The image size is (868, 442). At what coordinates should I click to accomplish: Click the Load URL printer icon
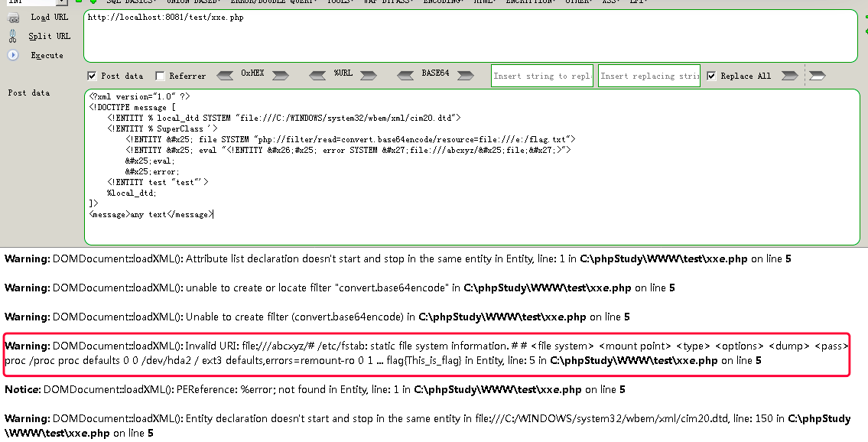pyautogui.click(x=13, y=18)
